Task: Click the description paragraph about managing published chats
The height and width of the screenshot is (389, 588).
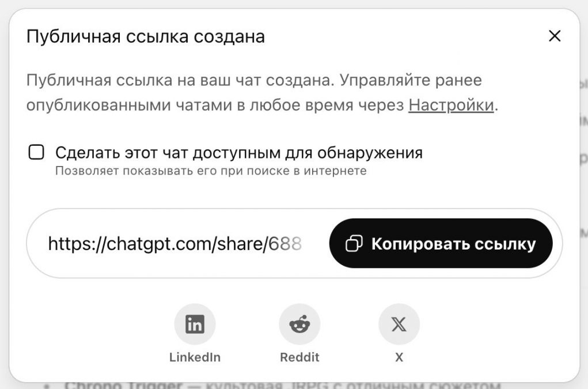Action: point(262,93)
